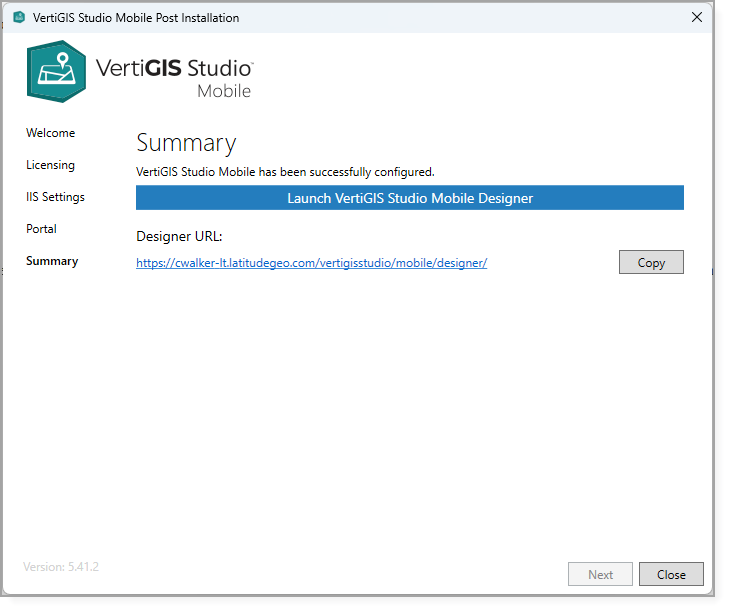This screenshot has height=612, width=730.
Task: Launch VertiGIS Studio Mobile Designer
Action: point(410,198)
